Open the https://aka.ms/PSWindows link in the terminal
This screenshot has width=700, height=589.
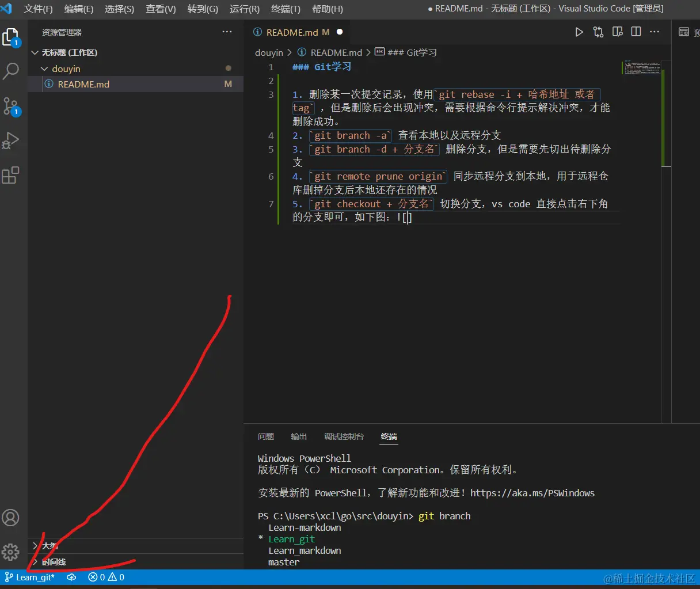pyautogui.click(x=532, y=493)
